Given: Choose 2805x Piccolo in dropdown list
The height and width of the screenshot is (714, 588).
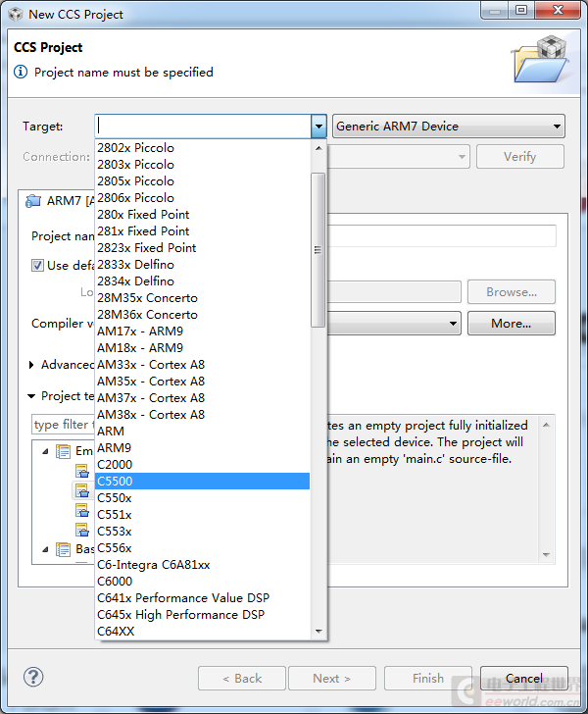Looking at the screenshot, I should pyautogui.click(x=203, y=181).
